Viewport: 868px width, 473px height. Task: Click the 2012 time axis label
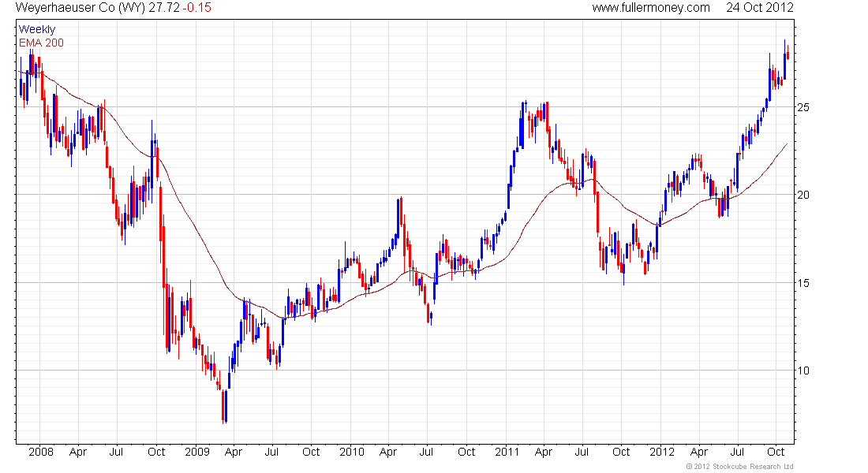click(x=661, y=452)
